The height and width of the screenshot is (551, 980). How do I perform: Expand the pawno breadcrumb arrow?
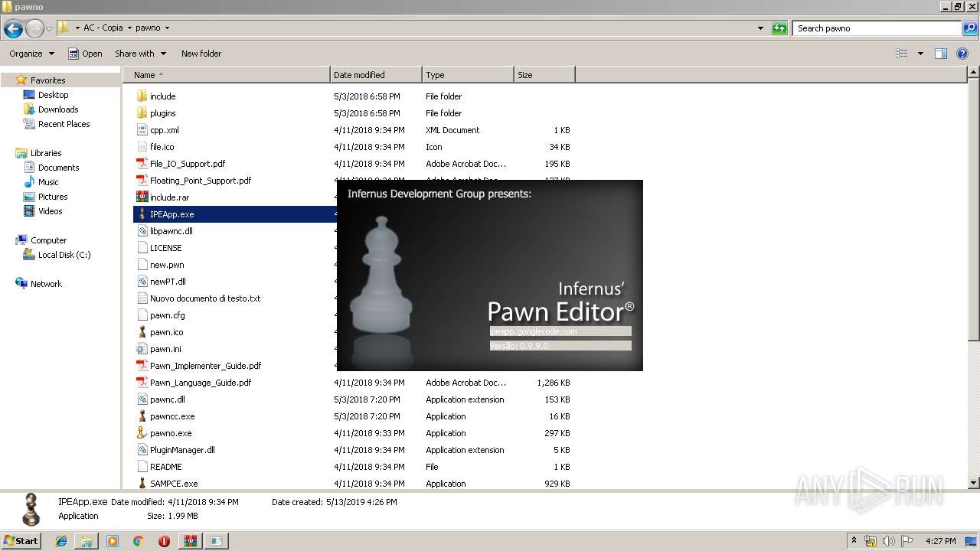point(167,28)
